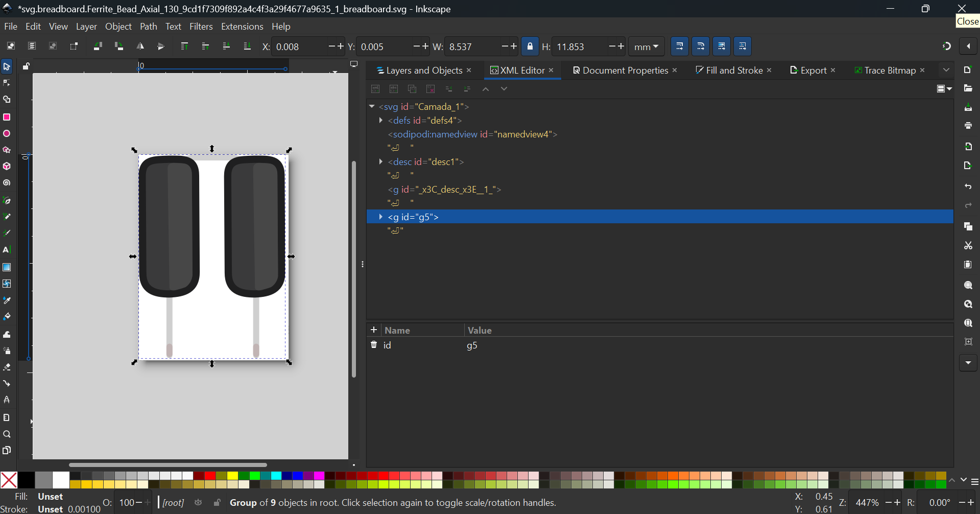Add a new attribute with plus button

click(x=374, y=330)
